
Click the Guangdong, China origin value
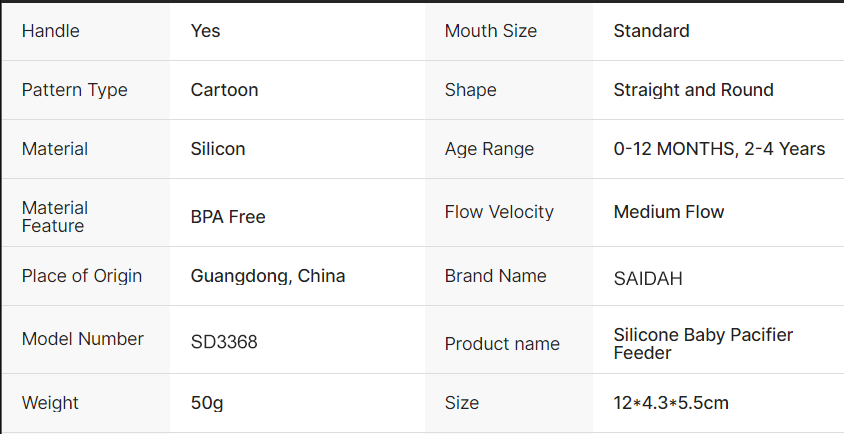[268, 276]
